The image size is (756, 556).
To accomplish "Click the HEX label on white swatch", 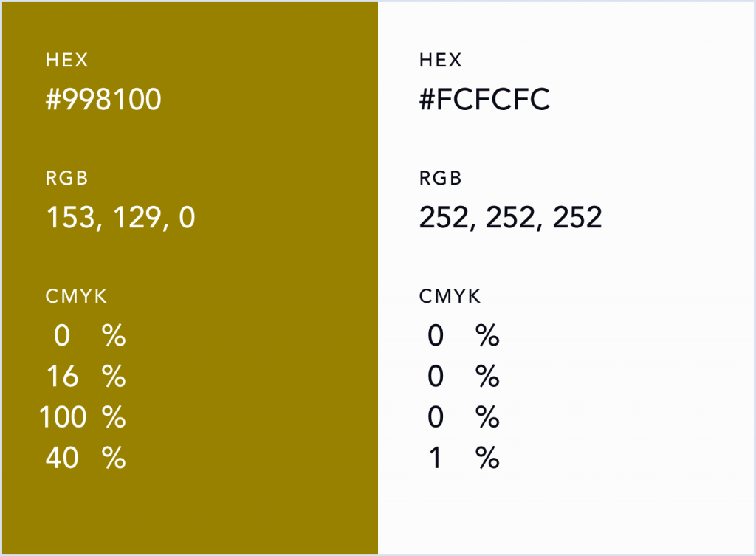I will click(x=441, y=61).
